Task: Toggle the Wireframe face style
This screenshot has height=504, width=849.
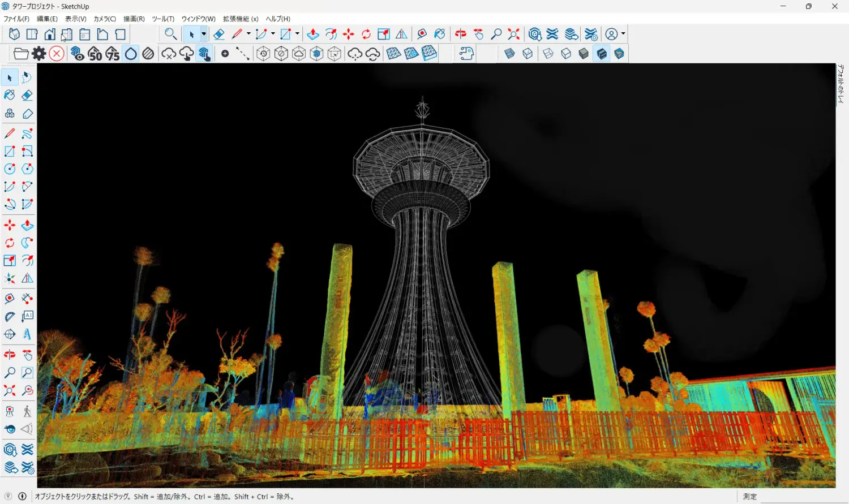Action: [548, 54]
